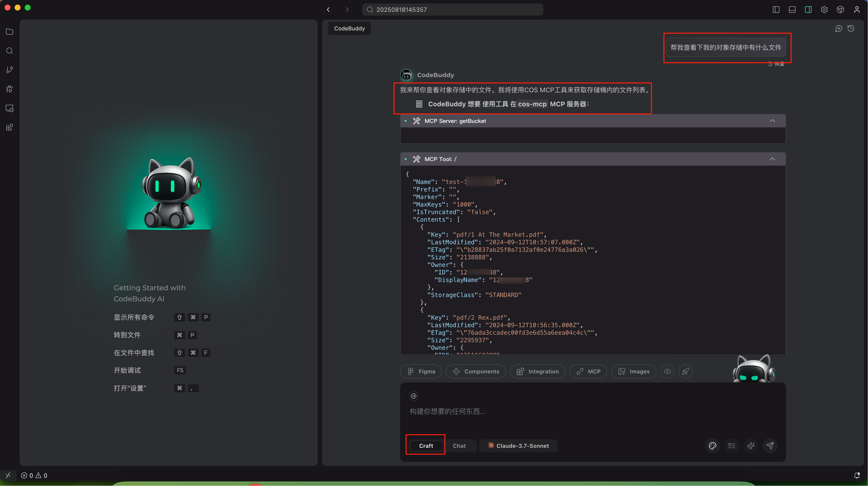Open Source Control branch icon
The image size is (868, 486).
[x=10, y=70]
